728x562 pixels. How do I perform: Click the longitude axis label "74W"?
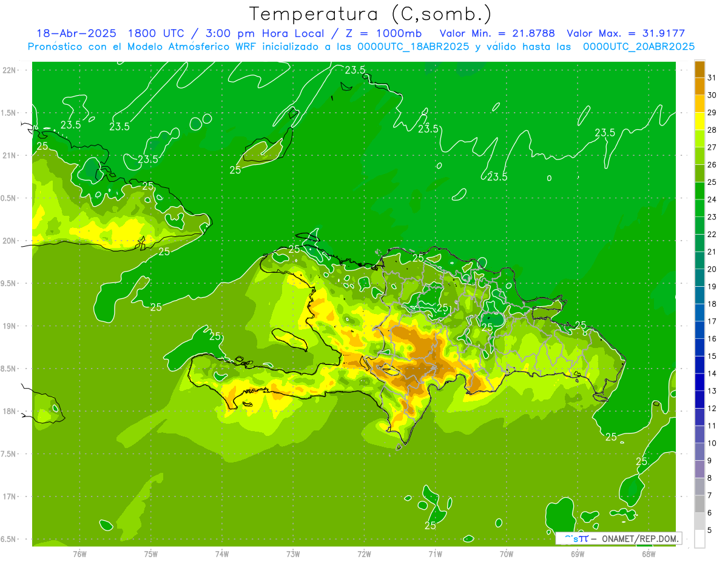pyautogui.click(x=222, y=554)
